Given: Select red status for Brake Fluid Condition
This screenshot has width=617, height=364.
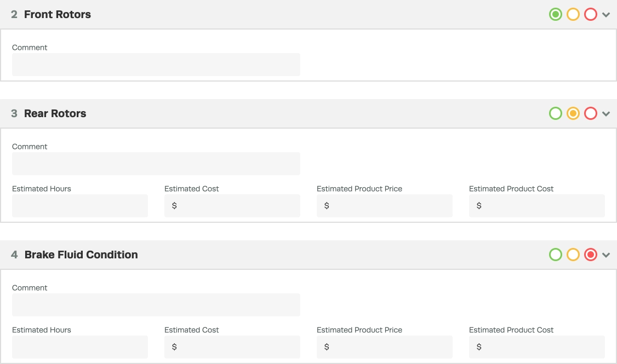Looking at the screenshot, I should (x=591, y=255).
